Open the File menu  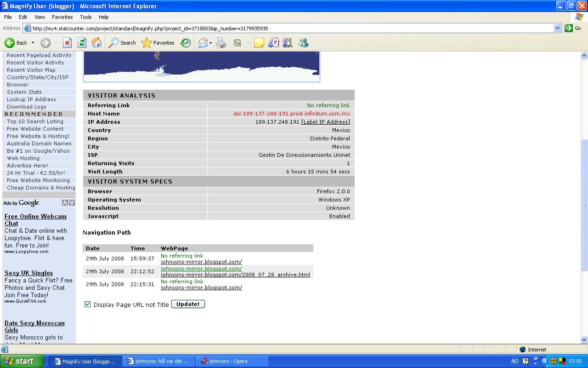click(8, 17)
